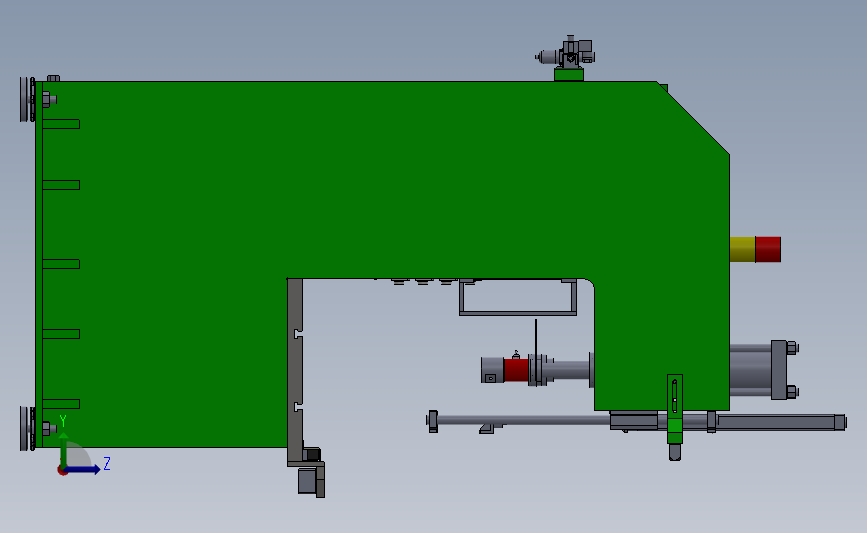This screenshot has width=867, height=533.
Task: Click the green slotted vertical bracket near the rod
Action: click(x=675, y=409)
